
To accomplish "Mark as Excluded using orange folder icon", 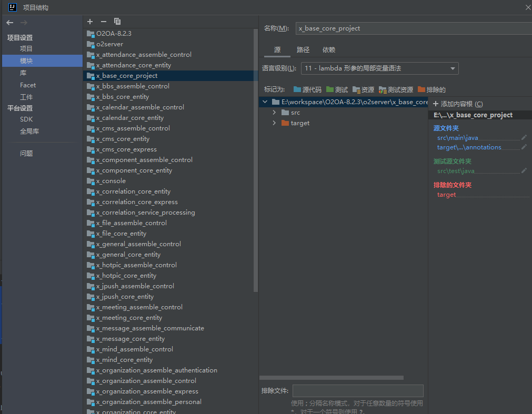I will pyautogui.click(x=431, y=89).
